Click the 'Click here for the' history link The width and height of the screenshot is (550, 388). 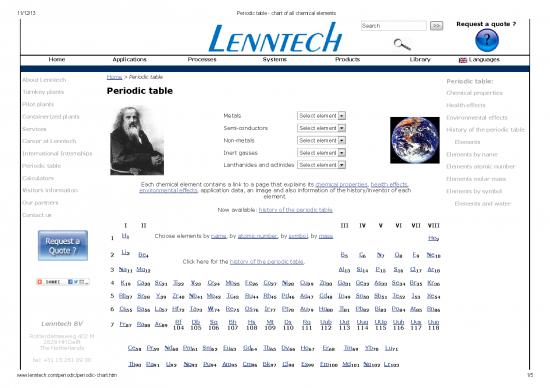[267, 262]
